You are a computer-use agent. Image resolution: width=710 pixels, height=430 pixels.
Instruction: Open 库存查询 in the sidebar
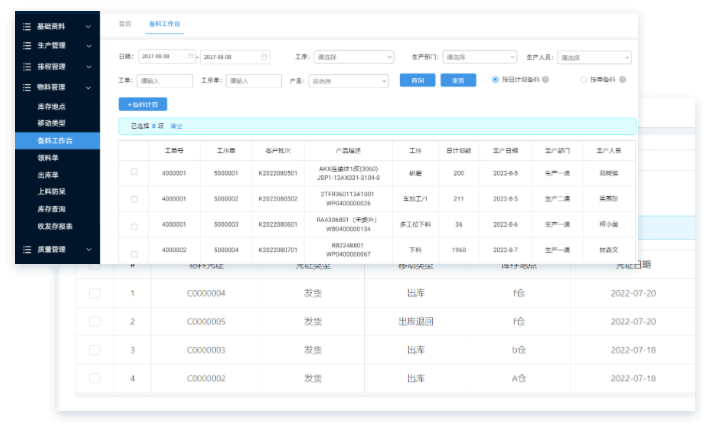click(x=51, y=209)
